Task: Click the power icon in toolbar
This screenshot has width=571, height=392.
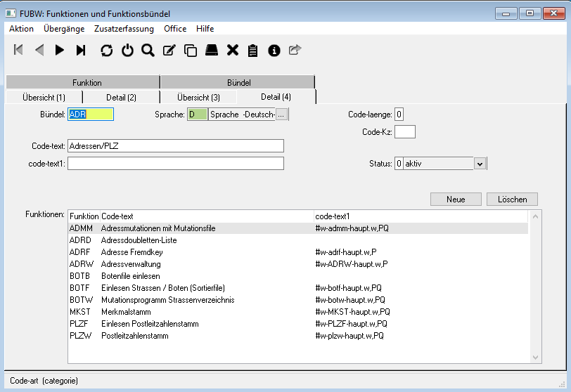Action: pyautogui.click(x=127, y=50)
